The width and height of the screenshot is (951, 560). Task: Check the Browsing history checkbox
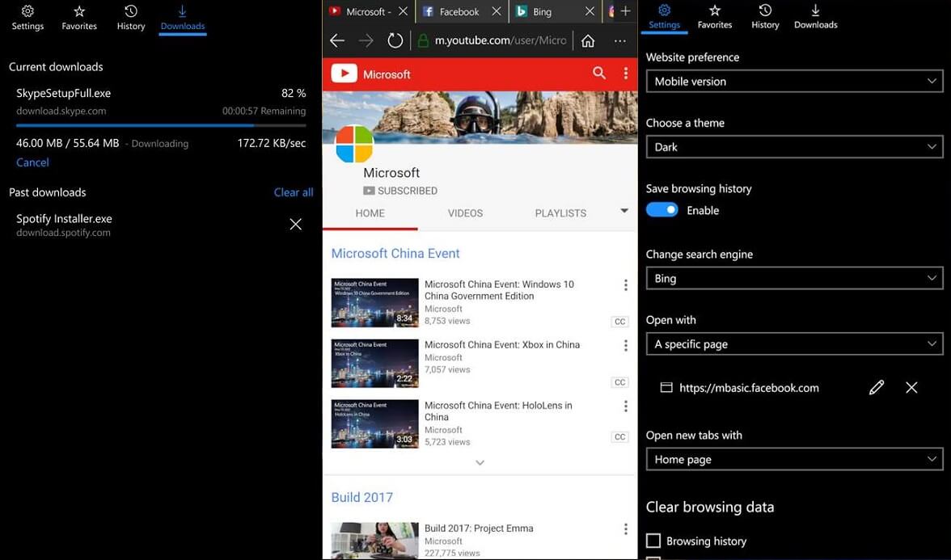click(x=653, y=541)
